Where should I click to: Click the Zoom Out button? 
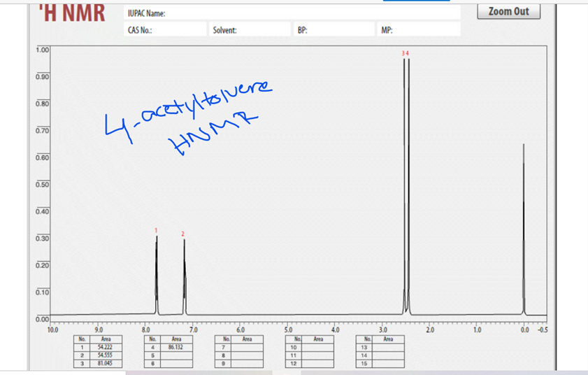pos(508,11)
